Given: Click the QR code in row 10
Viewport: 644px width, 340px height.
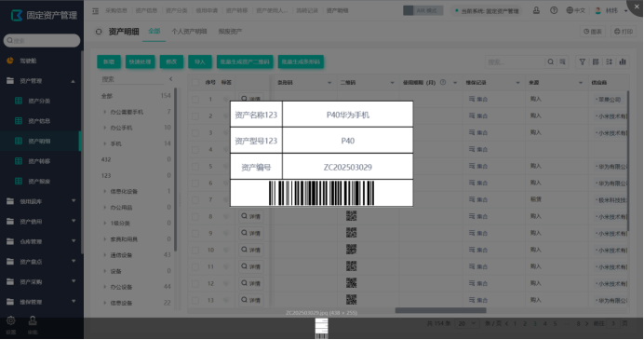Looking at the screenshot, I should tap(351, 250).
